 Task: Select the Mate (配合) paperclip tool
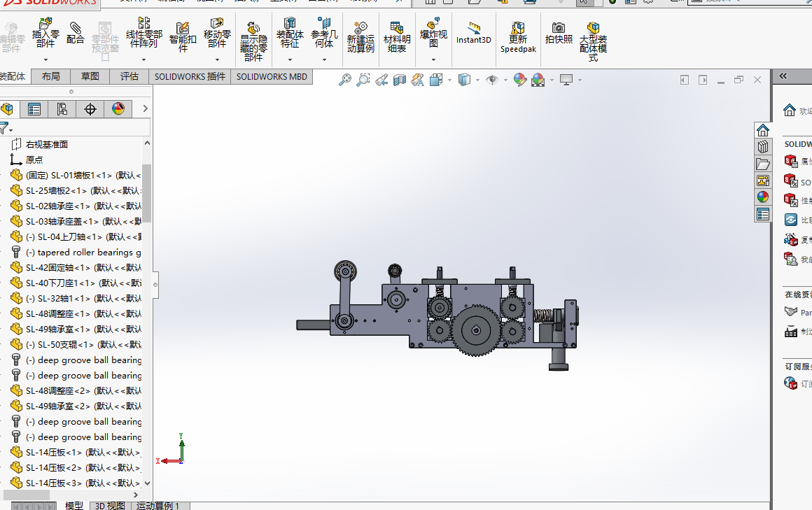75,33
